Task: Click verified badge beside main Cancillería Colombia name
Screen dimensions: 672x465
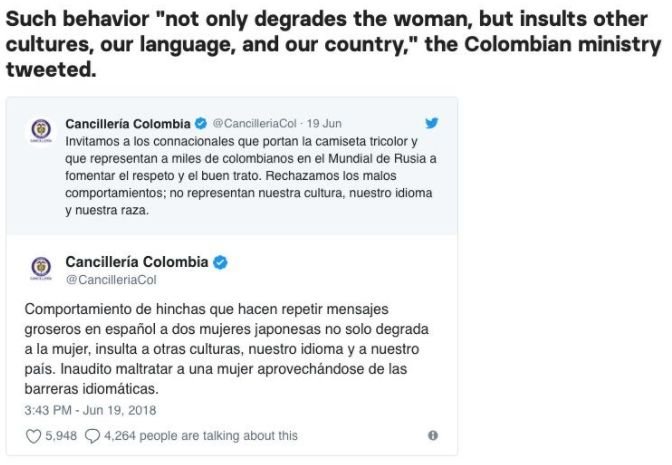Action: [x=220, y=262]
